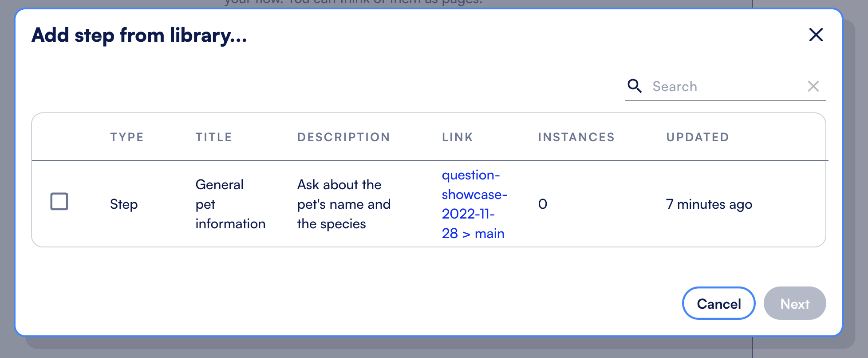Select the General pet information step checkbox
This screenshot has width=868, height=358.
point(59,201)
